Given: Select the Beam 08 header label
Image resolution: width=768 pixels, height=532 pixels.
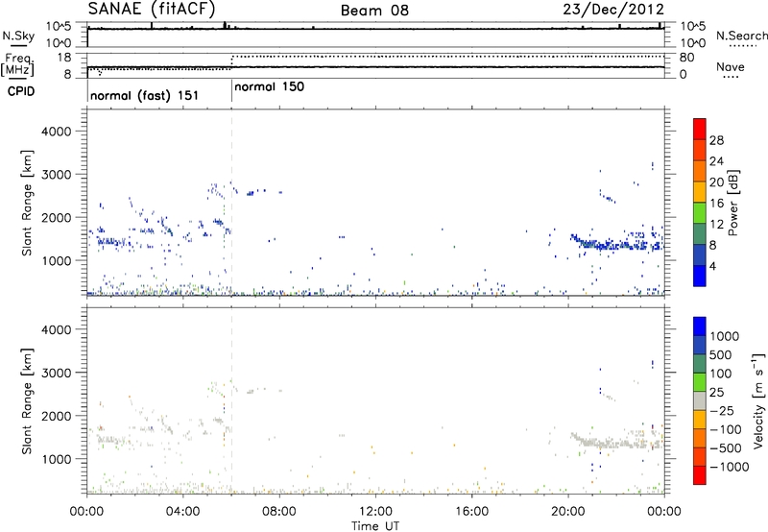Looking at the screenshot, I should (x=374, y=11).
